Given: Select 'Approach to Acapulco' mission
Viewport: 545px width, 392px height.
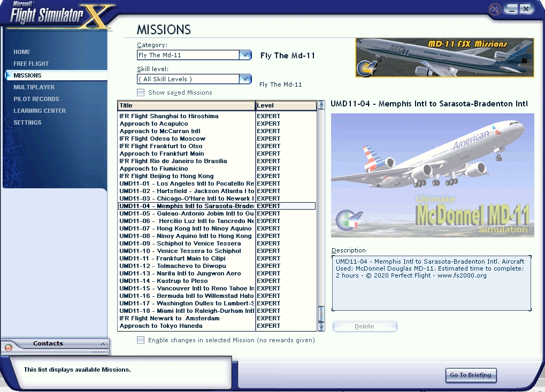Looking at the screenshot, I should (x=217, y=124).
